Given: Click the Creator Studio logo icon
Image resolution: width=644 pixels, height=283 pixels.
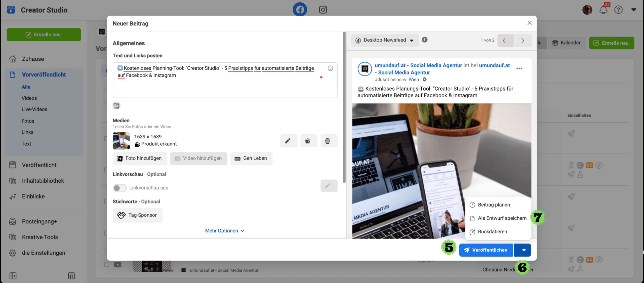Looking at the screenshot, I should click(11, 10).
